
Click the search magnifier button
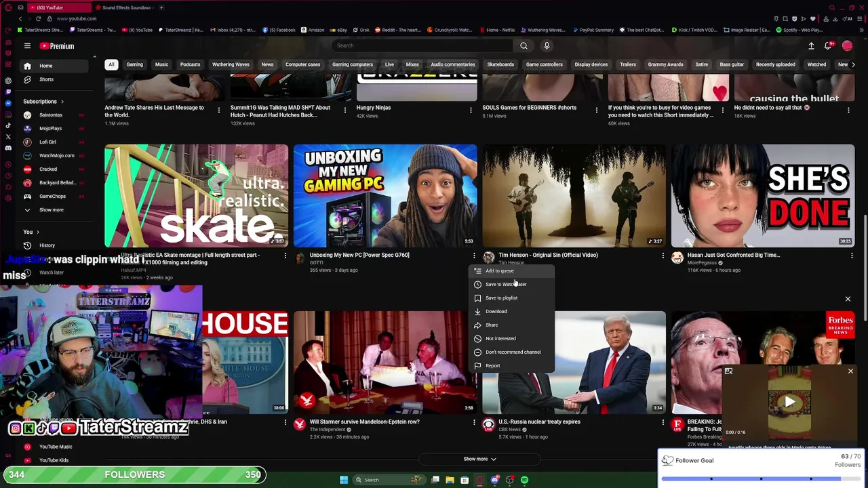[x=524, y=45]
